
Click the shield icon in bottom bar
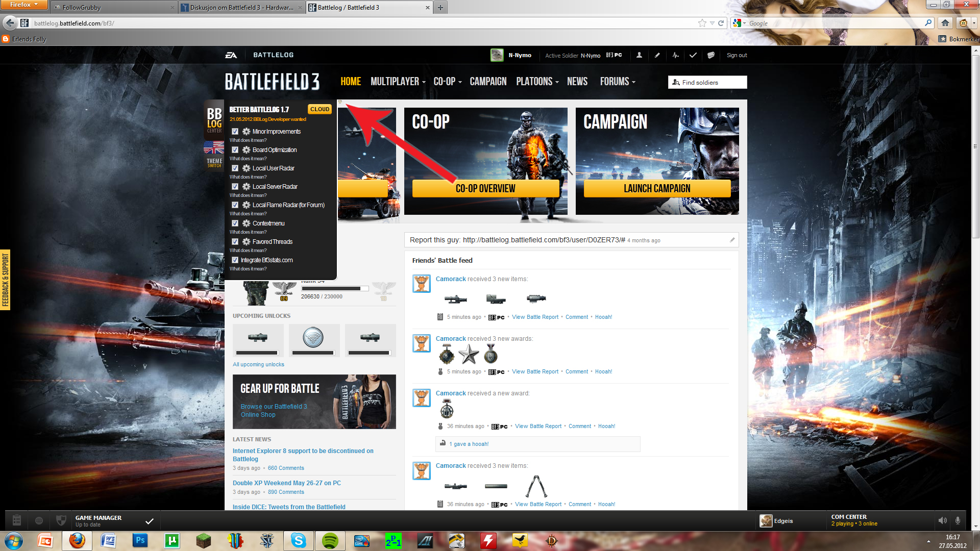61,520
